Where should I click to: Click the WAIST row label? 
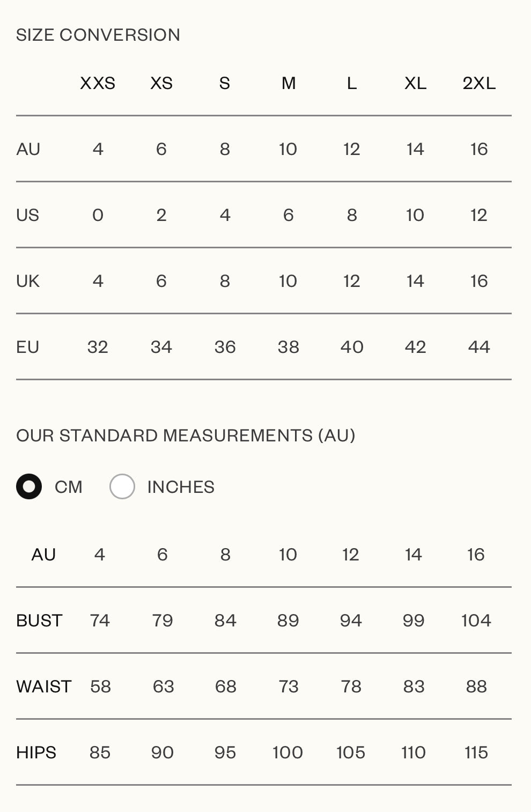tap(44, 686)
